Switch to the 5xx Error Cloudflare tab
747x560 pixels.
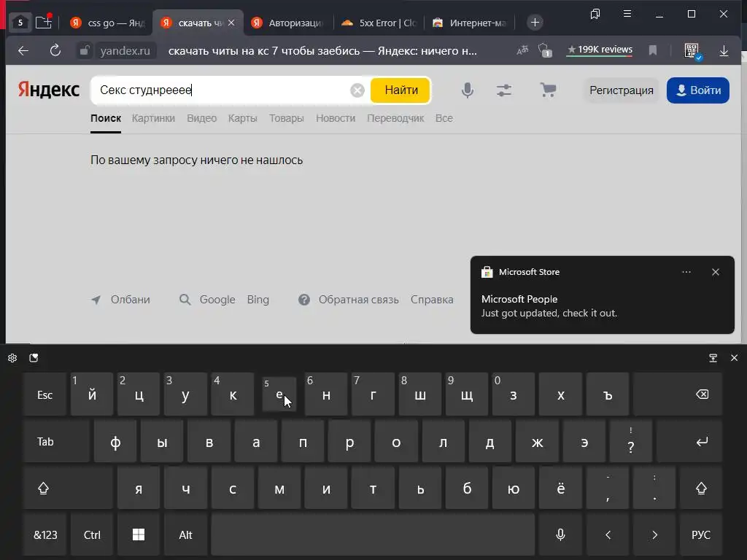point(379,23)
